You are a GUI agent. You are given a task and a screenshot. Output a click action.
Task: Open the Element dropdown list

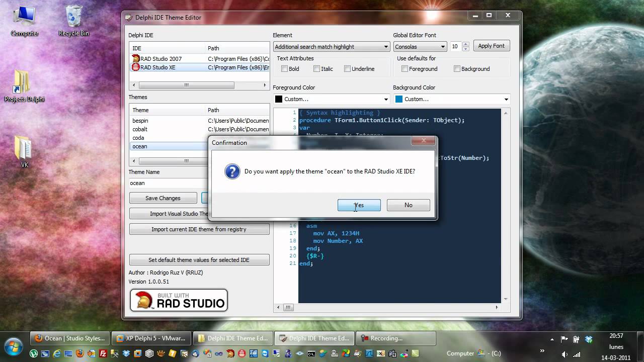click(x=386, y=47)
